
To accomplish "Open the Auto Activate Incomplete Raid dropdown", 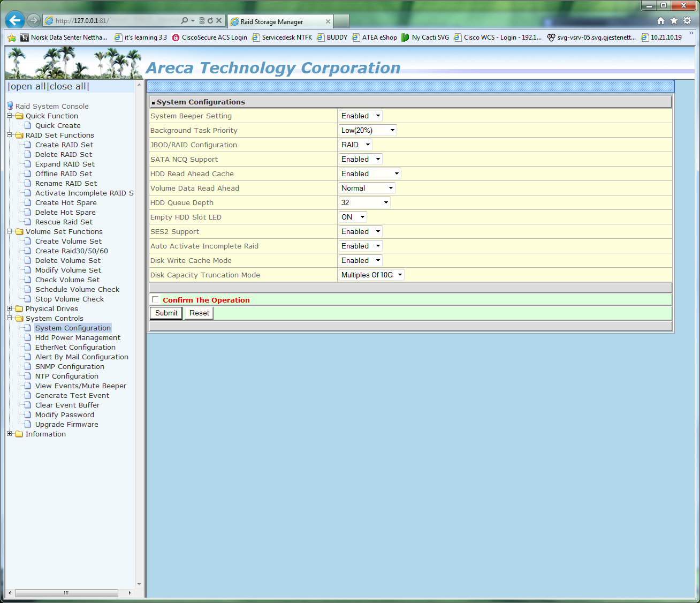I will [x=361, y=246].
